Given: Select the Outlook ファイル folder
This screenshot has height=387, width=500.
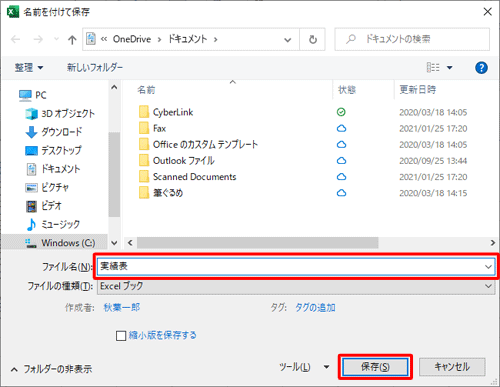Looking at the screenshot, I should (x=177, y=161).
